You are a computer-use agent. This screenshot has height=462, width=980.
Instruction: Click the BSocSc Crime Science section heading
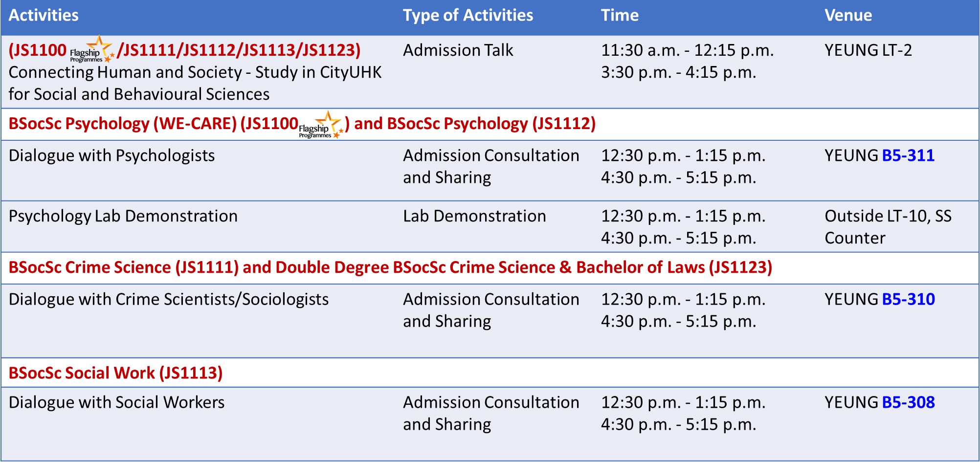coord(390,267)
